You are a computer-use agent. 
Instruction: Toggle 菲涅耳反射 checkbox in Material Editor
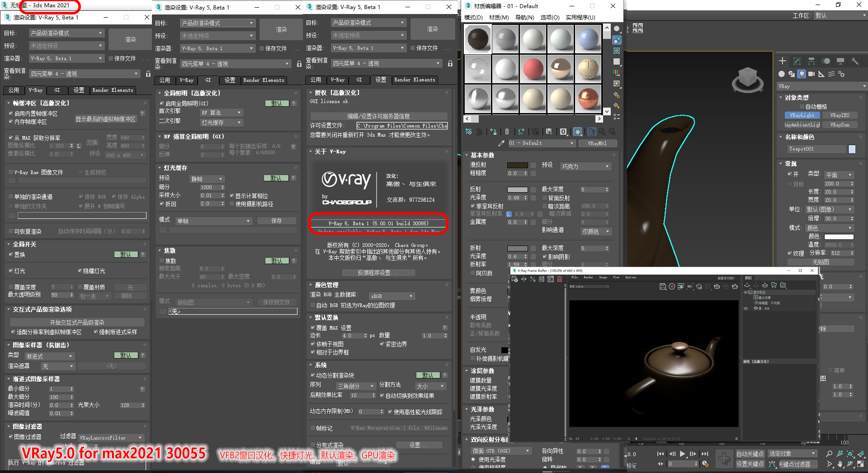point(473,206)
